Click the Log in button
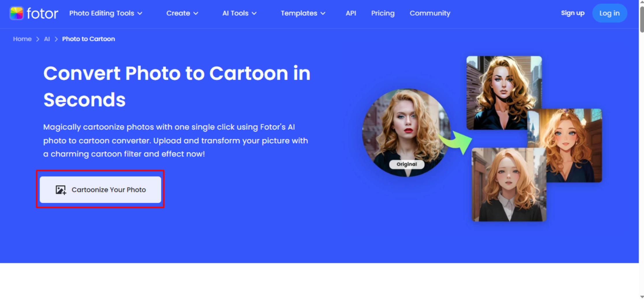This screenshot has width=644, height=299. (x=609, y=13)
